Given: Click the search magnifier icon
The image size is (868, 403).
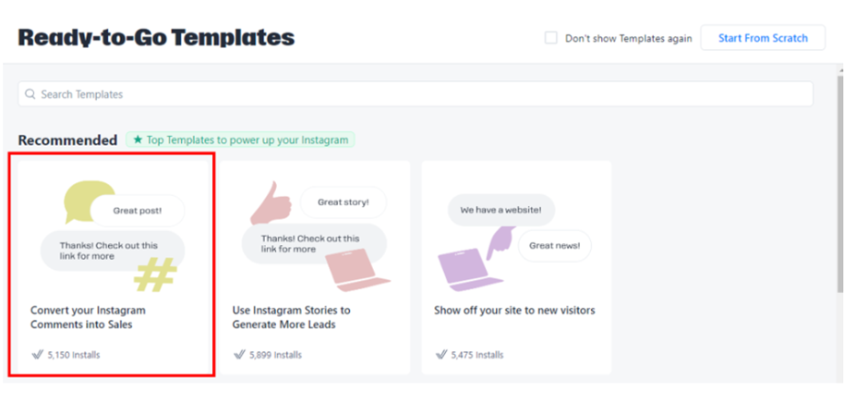Looking at the screenshot, I should point(31,94).
